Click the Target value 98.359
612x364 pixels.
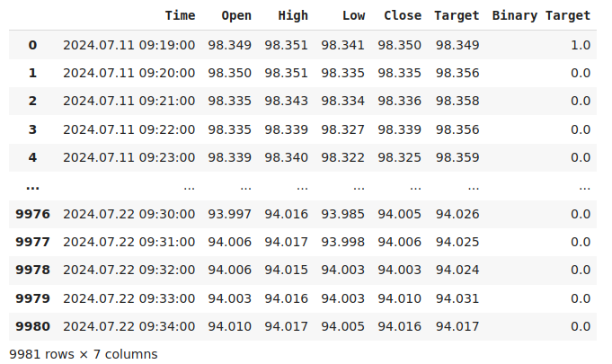[457, 158]
